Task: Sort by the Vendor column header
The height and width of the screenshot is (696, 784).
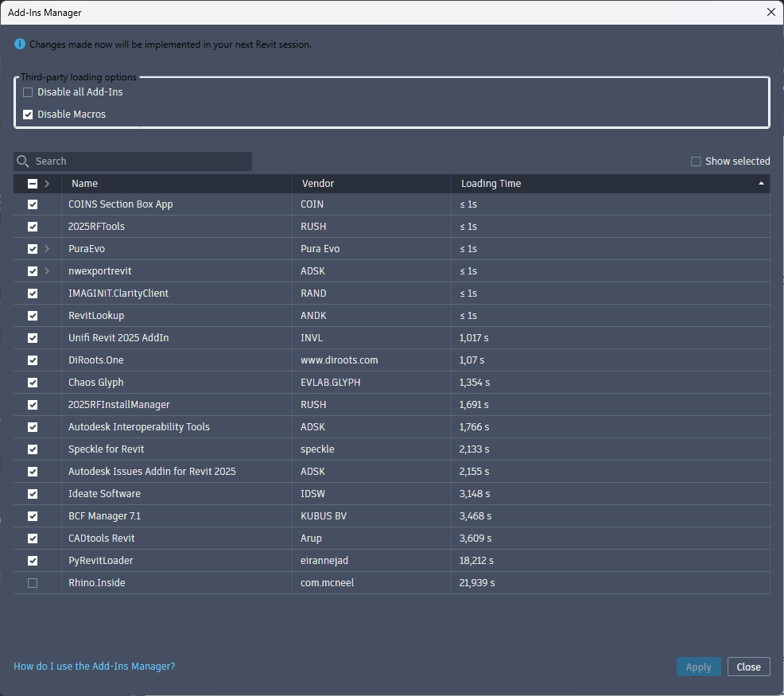Action: [318, 184]
